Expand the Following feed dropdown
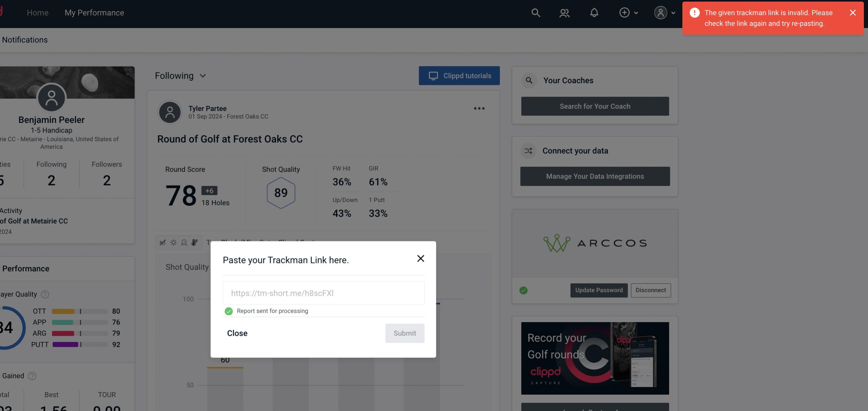 (180, 75)
